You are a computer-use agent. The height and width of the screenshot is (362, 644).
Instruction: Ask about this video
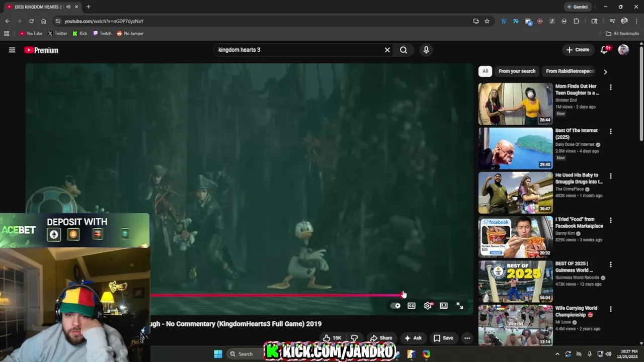click(x=413, y=338)
